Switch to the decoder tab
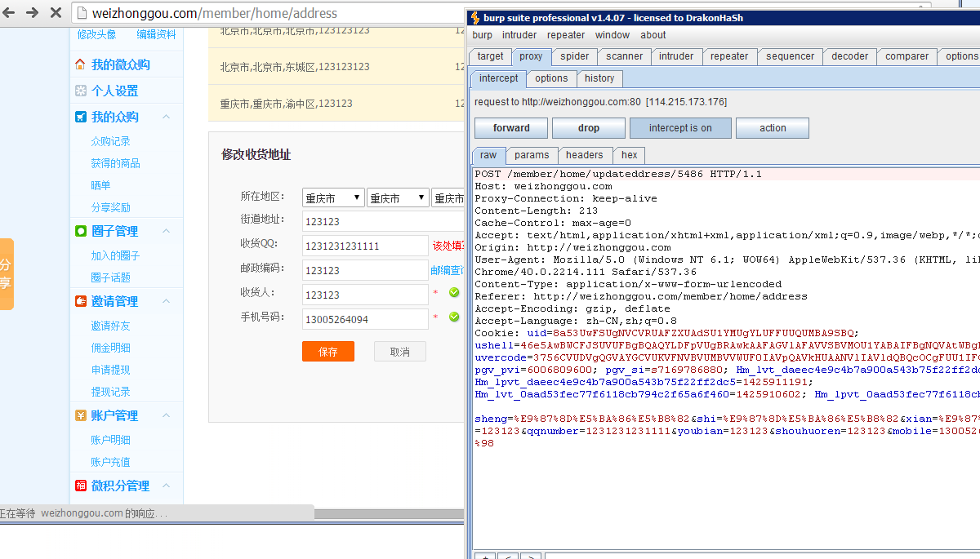This screenshot has height=559, width=980. [850, 56]
